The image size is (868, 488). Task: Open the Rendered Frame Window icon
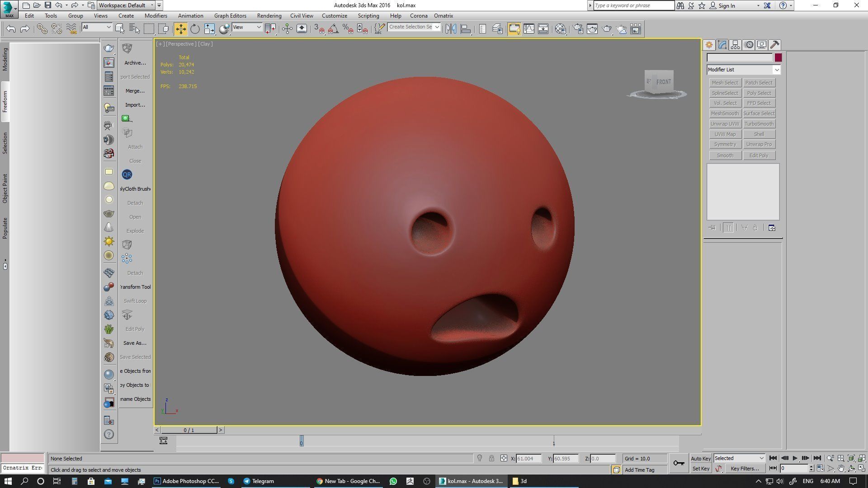592,29
